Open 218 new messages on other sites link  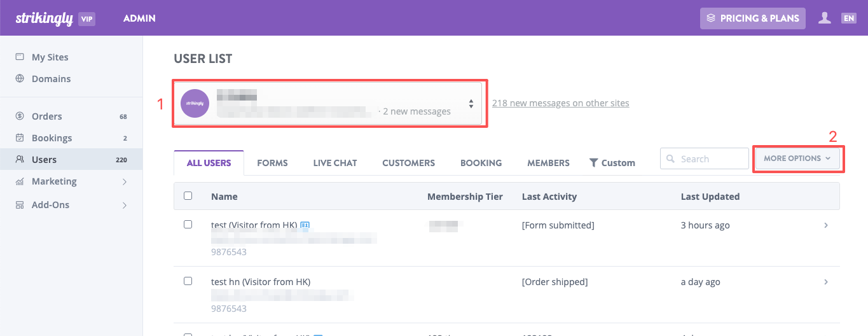point(561,103)
